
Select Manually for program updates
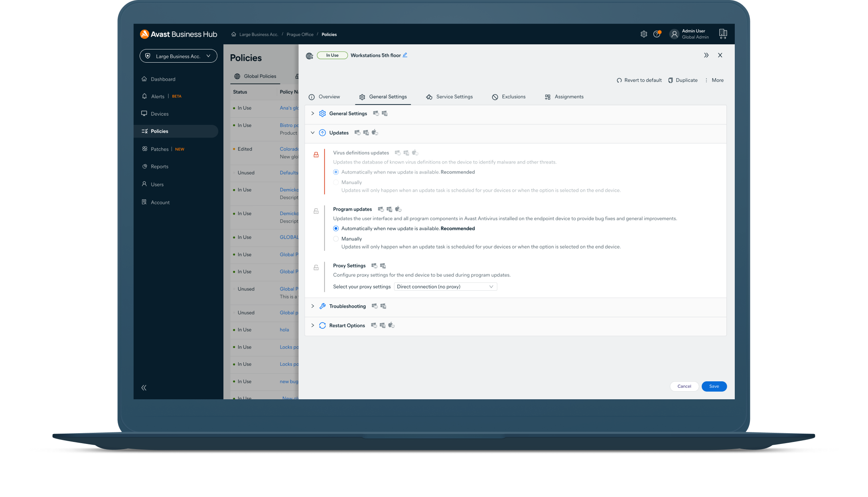336,239
